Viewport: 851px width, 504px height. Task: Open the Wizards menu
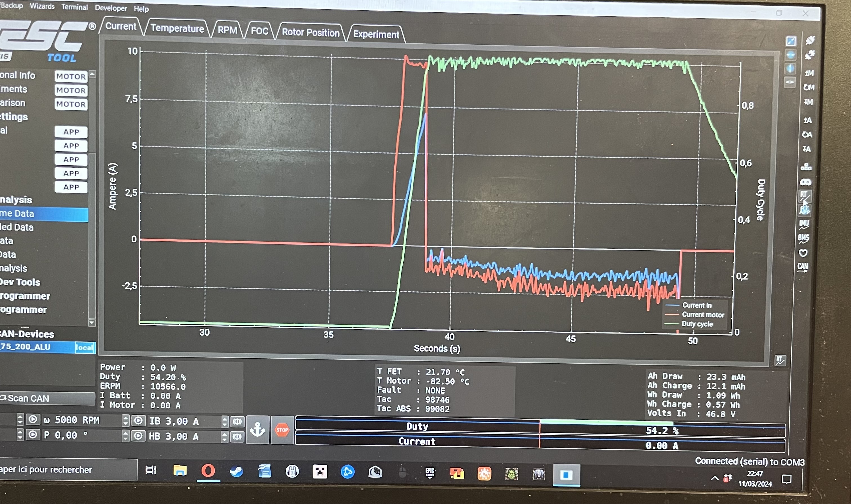coord(42,6)
